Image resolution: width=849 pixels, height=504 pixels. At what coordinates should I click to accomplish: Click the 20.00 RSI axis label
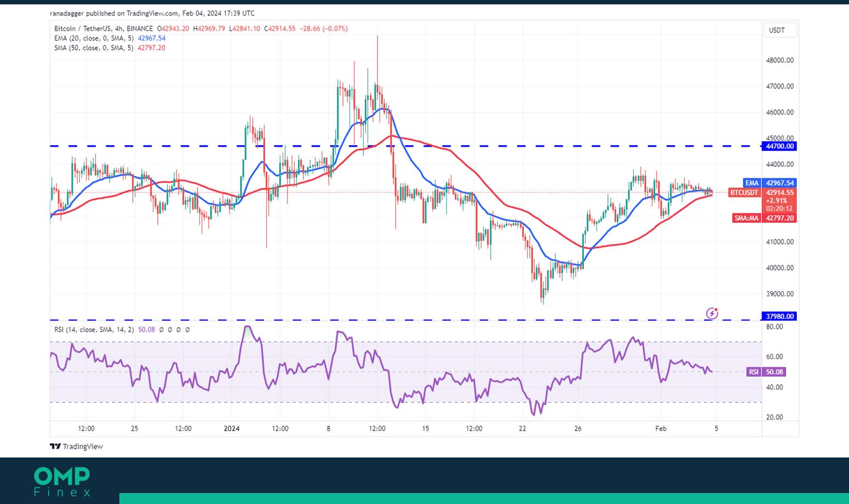pyautogui.click(x=775, y=417)
